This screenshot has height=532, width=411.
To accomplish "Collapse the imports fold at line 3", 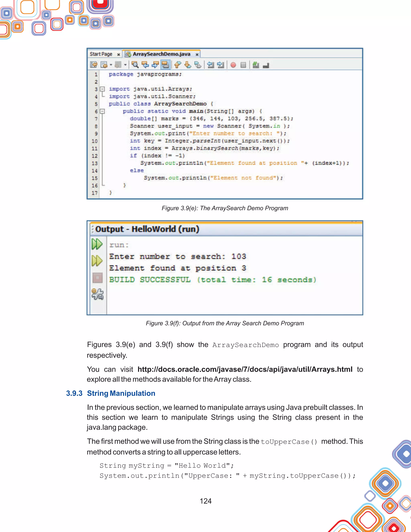I will point(103,89).
